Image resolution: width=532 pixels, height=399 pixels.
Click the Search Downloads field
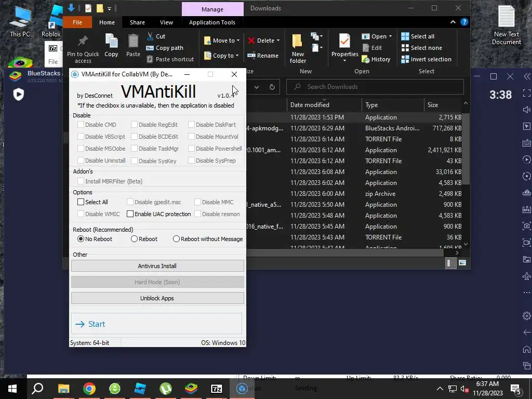[x=375, y=87]
